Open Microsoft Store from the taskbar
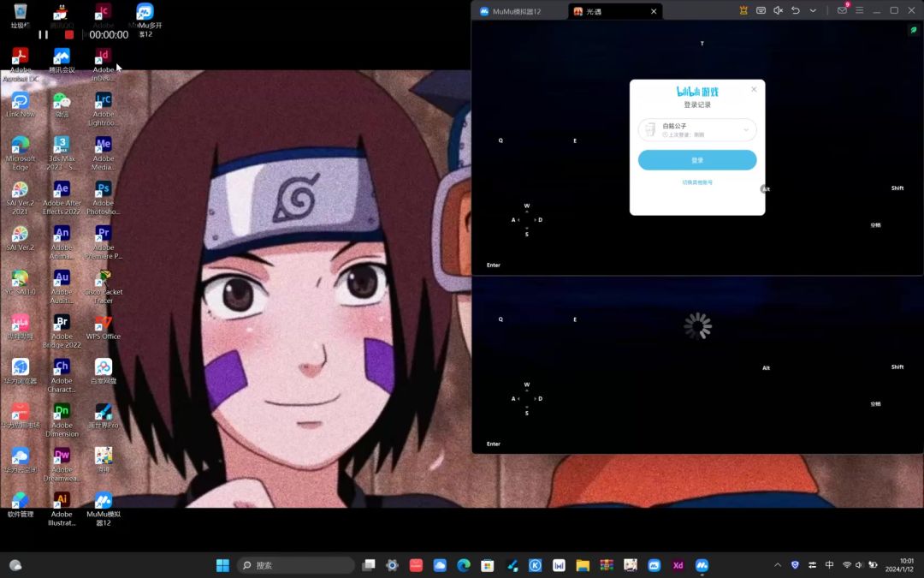The width and height of the screenshot is (924, 578). click(x=488, y=565)
